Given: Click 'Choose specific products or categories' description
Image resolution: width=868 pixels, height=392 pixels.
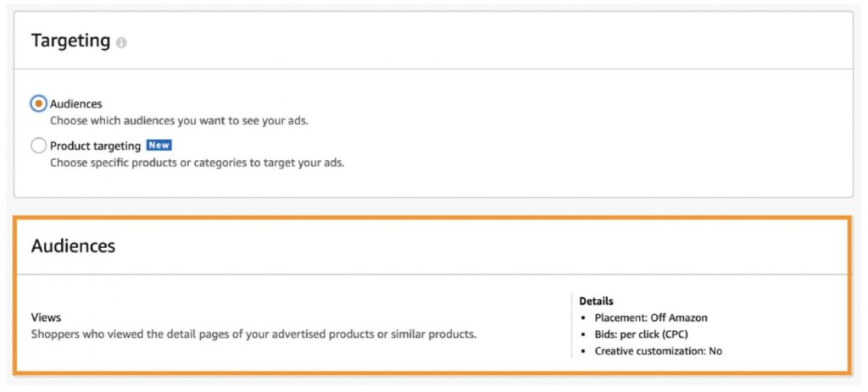Looking at the screenshot, I should pyautogui.click(x=197, y=163).
